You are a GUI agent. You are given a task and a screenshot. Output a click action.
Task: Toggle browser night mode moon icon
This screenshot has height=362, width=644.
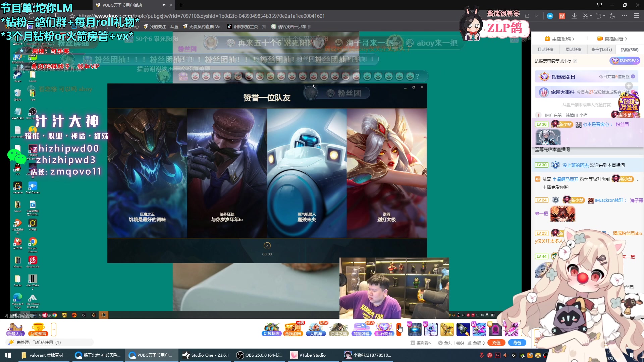coord(612,16)
